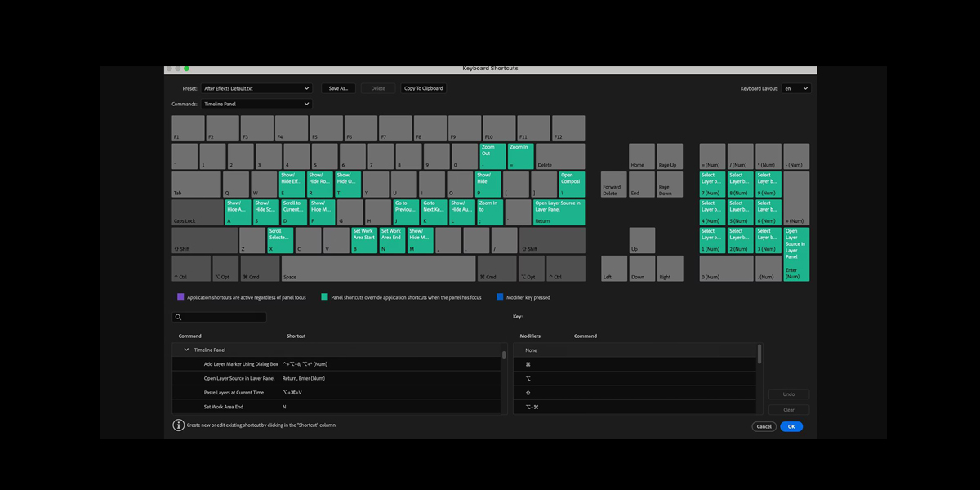Viewport: 980px width, 490px height.
Task: Toggle the right Ctrl modifier key
Action: 566,269
